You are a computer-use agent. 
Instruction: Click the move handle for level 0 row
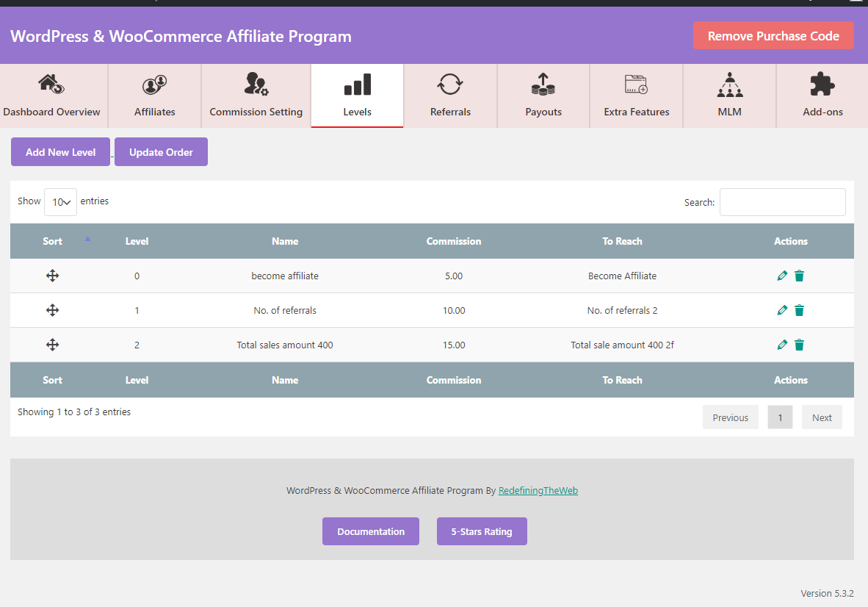tap(53, 276)
